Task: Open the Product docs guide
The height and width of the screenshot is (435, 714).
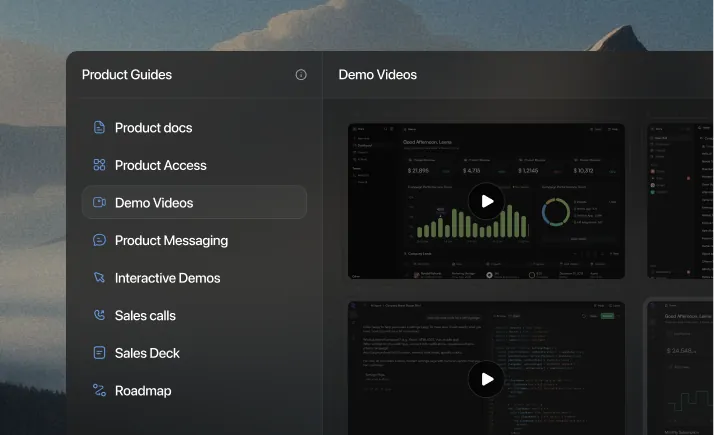Action: pyautogui.click(x=194, y=128)
